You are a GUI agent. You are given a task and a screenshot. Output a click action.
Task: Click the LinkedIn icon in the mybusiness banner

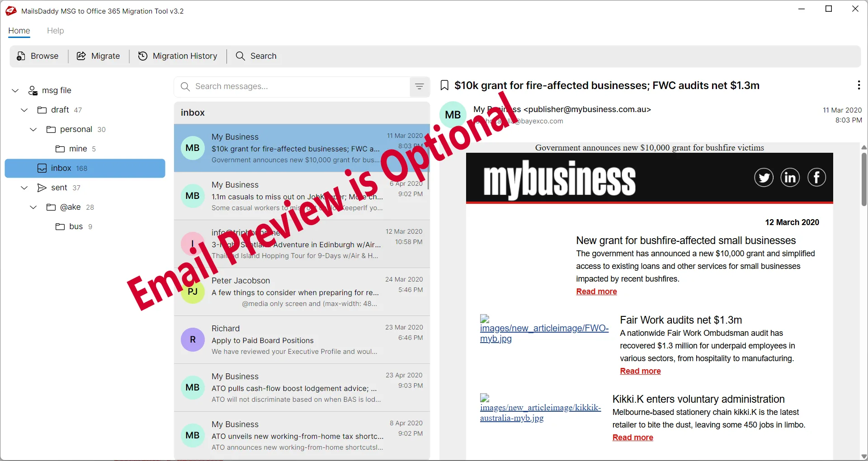click(790, 178)
